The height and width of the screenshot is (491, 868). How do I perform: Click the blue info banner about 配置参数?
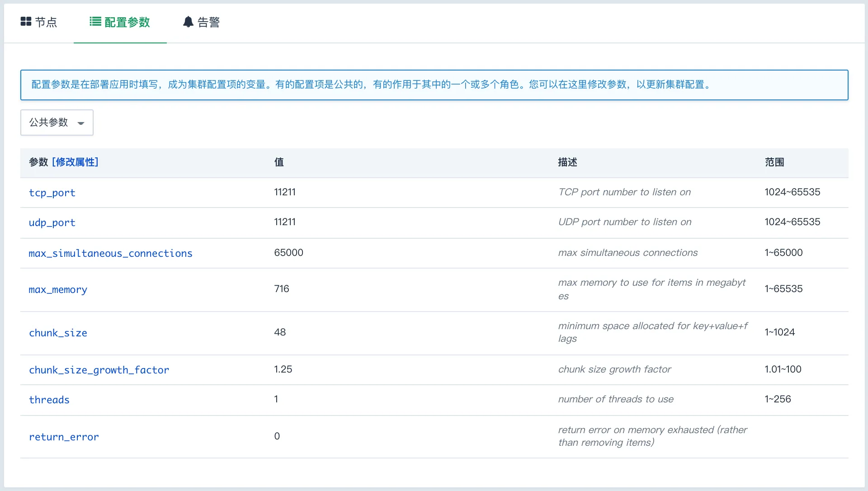point(434,85)
